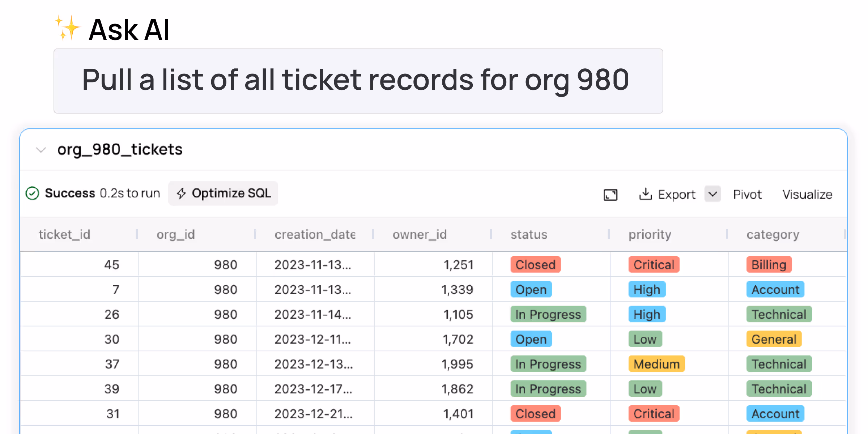Collapse the org_980_tickets cell
868x434 pixels.
pos(41,149)
